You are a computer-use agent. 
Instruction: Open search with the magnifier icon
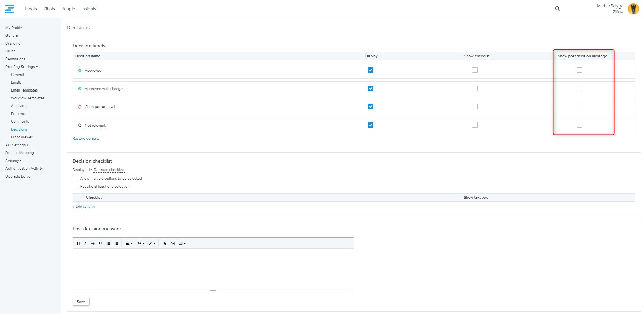pyautogui.click(x=557, y=9)
